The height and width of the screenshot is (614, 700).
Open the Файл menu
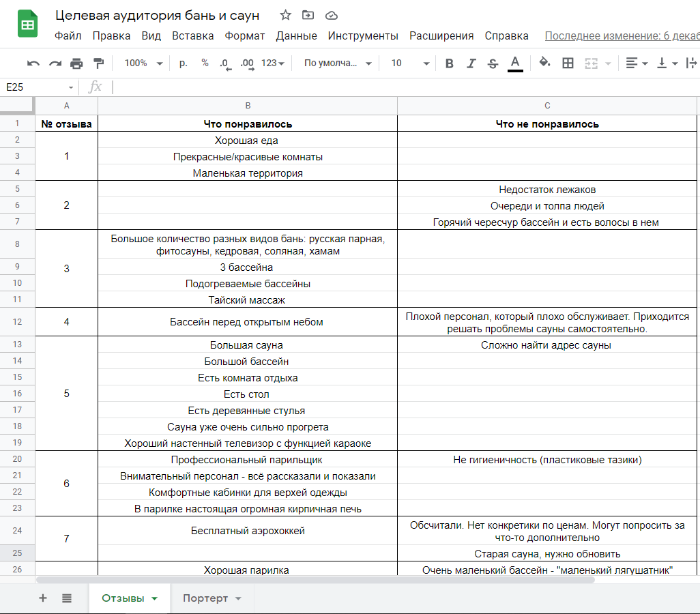click(x=68, y=35)
